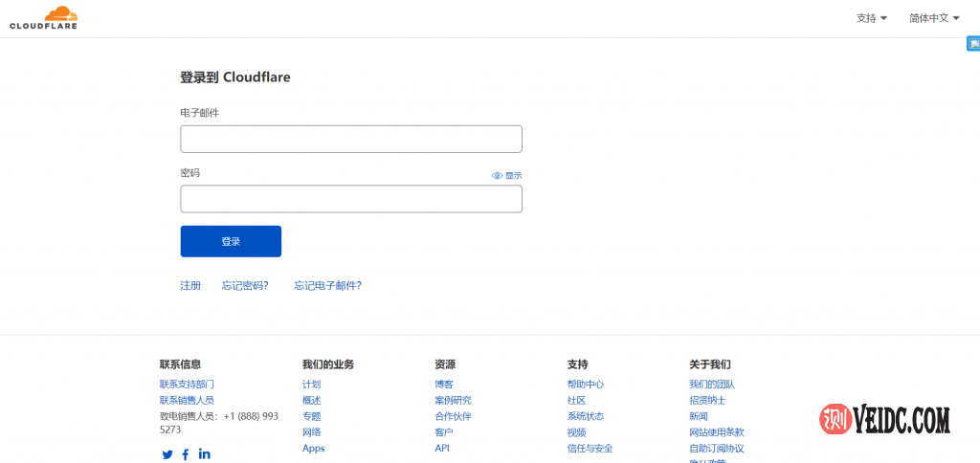Open the 社区 footer link
This screenshot has height=463, width=980.
(576, 401)
